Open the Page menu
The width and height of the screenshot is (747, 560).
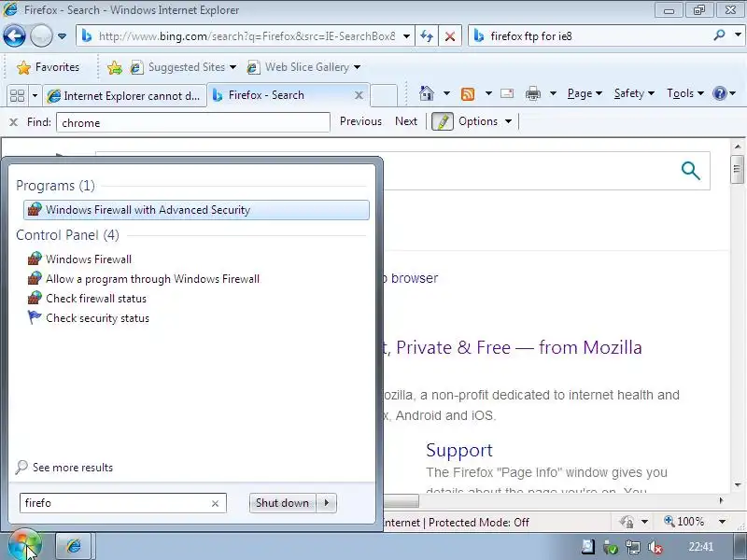coord(585,93)
